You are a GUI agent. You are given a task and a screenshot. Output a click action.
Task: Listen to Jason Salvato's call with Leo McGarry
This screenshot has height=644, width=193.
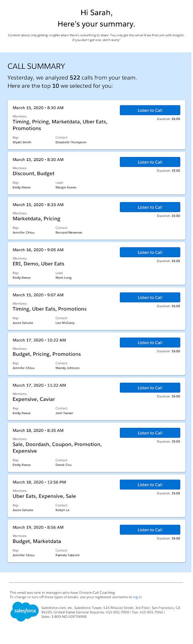pyautogui.click(x=150, y=297)
